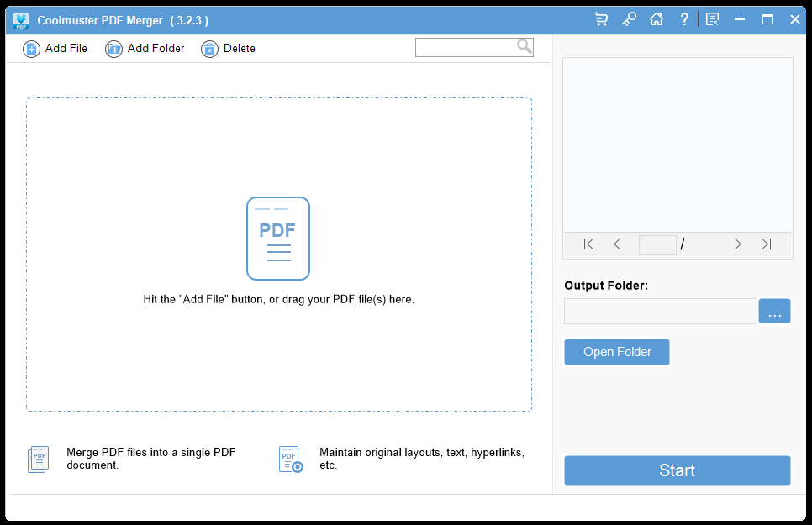Screen dimensions: 812x525
Task: Click the search magnifier icon
Action: click(x=524, y=47)
